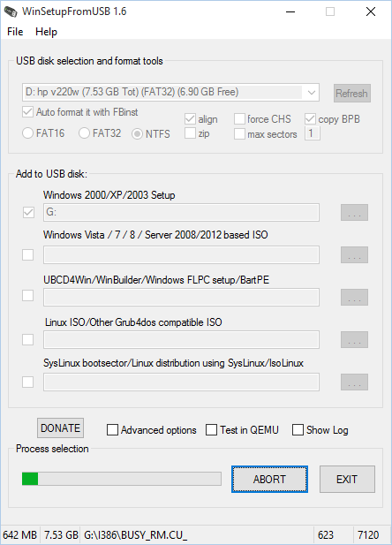Image resolution: width=392 pixels, height=545 pixels.
Task: Check the Windows Vista/7/8 ISO checkbox
Action: click(27, 254)
